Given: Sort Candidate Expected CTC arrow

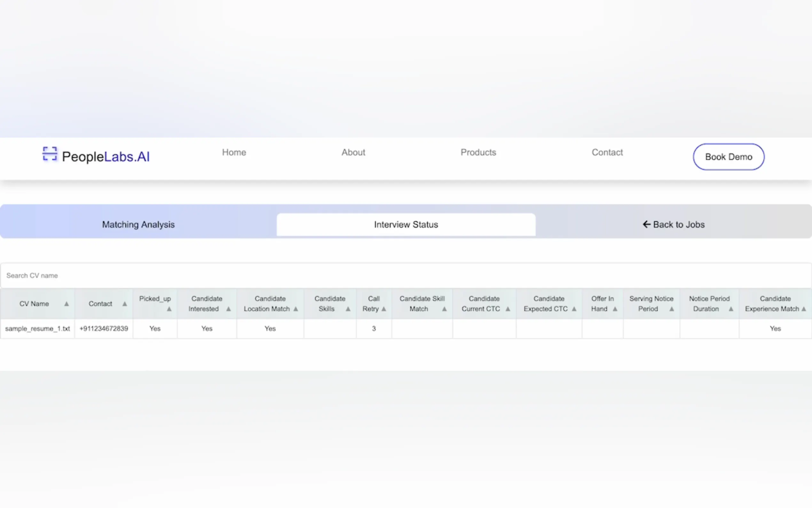Looking at the screenshot, I should [x=574, y=309].
